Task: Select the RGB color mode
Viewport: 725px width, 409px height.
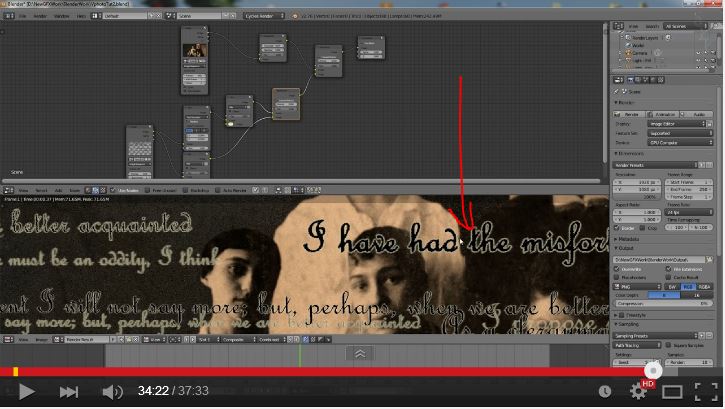Action: (x=688, y=287)
